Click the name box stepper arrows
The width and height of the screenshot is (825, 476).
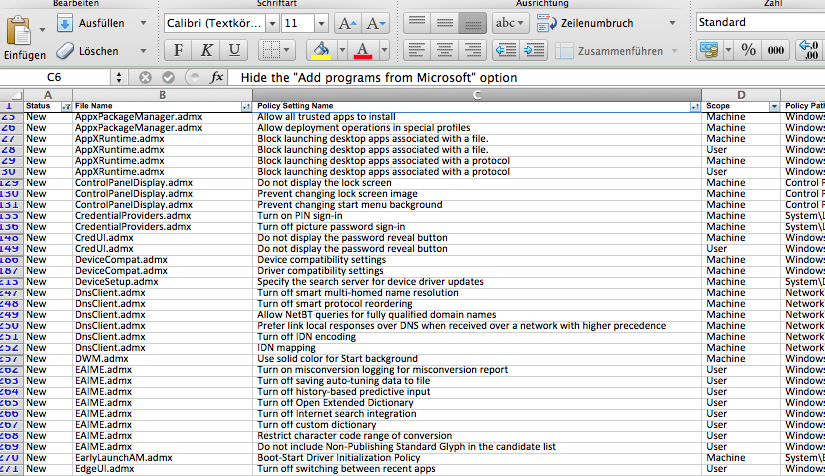point(119,78)
